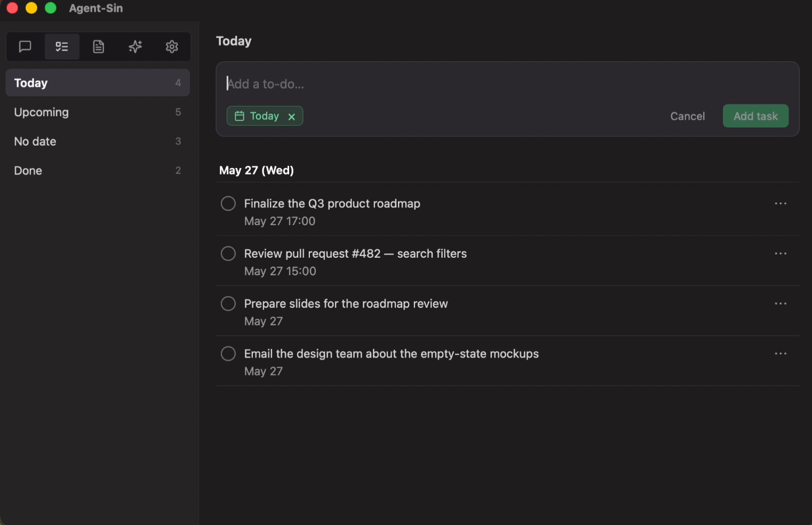Cancel adding a new to-do
This screenshot has height=525, width=812.
tap(687, 116)
